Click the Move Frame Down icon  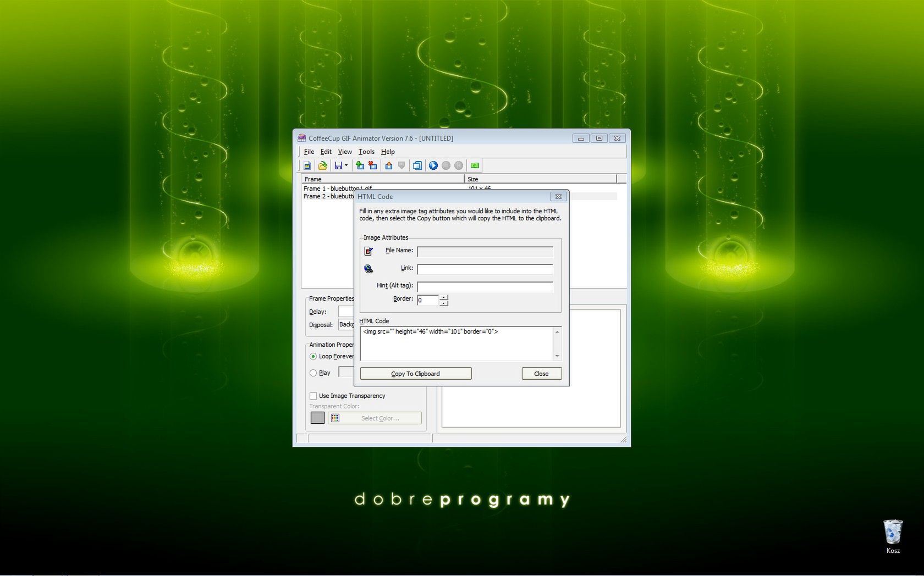coord(402,165)
